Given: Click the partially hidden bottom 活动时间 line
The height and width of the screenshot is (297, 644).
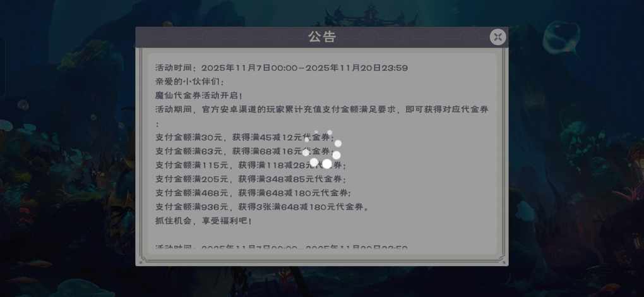Looking at the screenshot, I should click(x=282, y=248).
